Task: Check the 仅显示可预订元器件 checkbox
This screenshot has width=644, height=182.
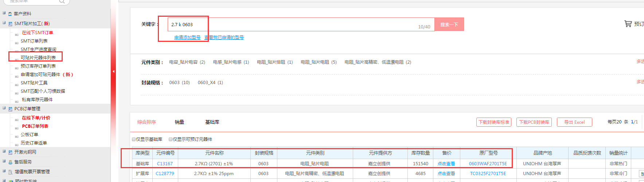Action: [171, 139]
